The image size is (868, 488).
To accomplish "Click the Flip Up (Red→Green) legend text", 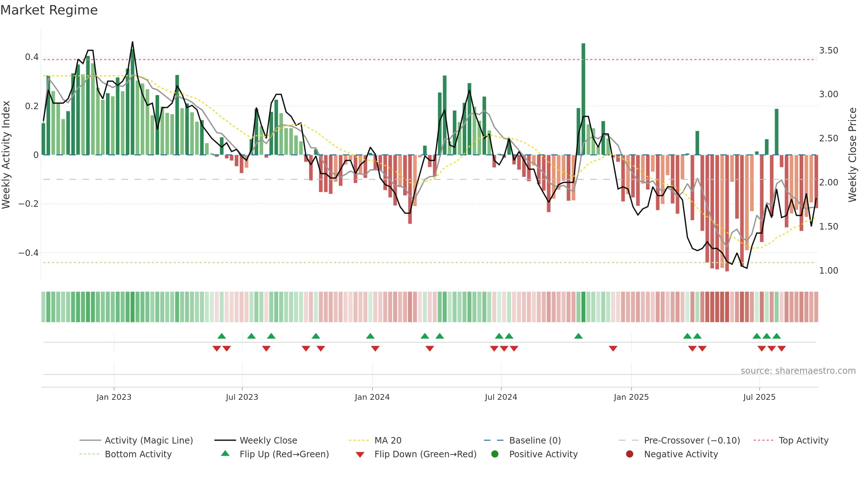I will (x=284, y=454).
